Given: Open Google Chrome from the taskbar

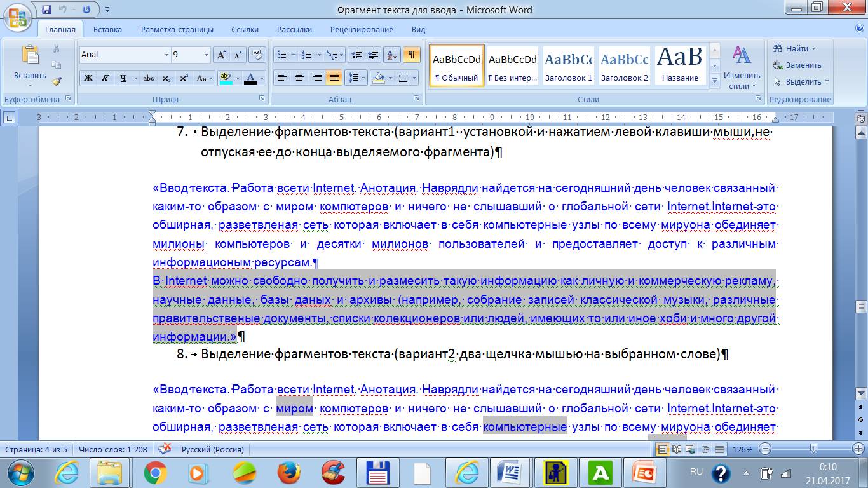Looking at the screenshot, I should point(155,473).
